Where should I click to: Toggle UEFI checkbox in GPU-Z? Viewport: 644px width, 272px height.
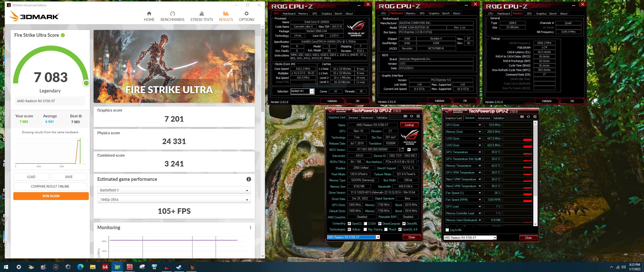(409, 150)
